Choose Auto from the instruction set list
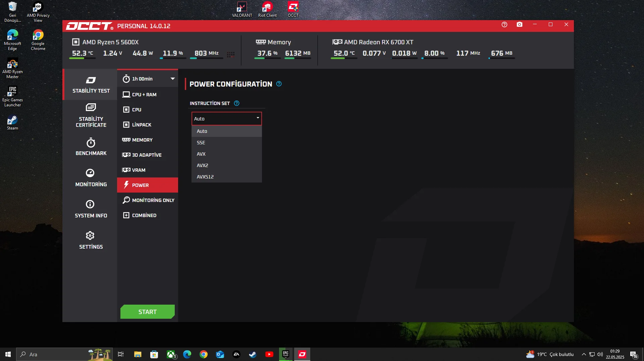Image resolution: width=644 pixels, height=361 pixels. pos(227,131)
